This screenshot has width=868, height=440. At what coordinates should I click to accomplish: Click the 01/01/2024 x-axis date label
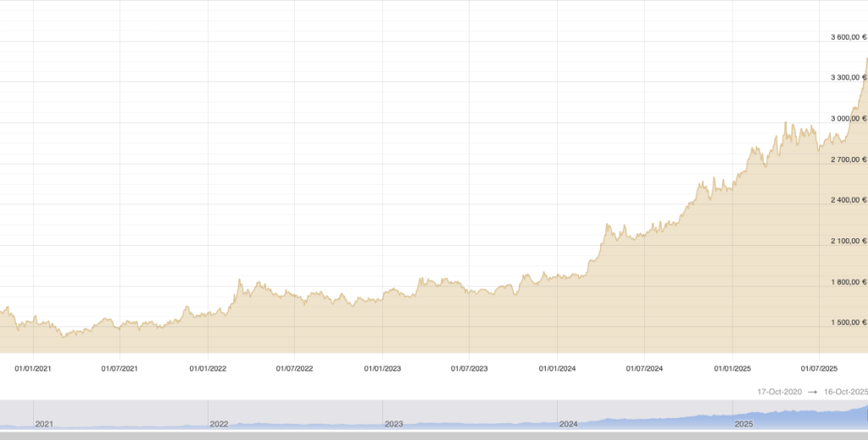coord(557,369)
